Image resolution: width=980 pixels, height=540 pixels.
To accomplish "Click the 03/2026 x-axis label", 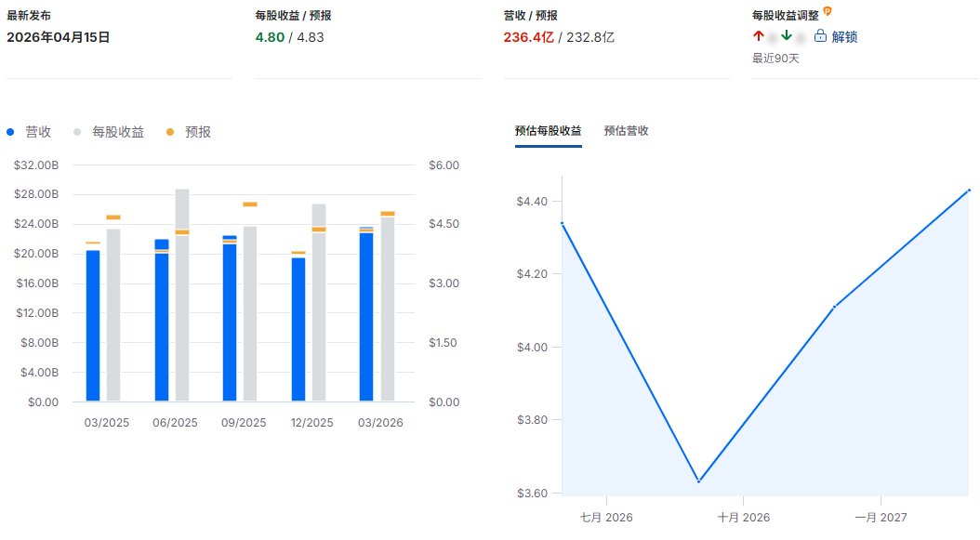I will pyautogui.click(x=380, y=423).
